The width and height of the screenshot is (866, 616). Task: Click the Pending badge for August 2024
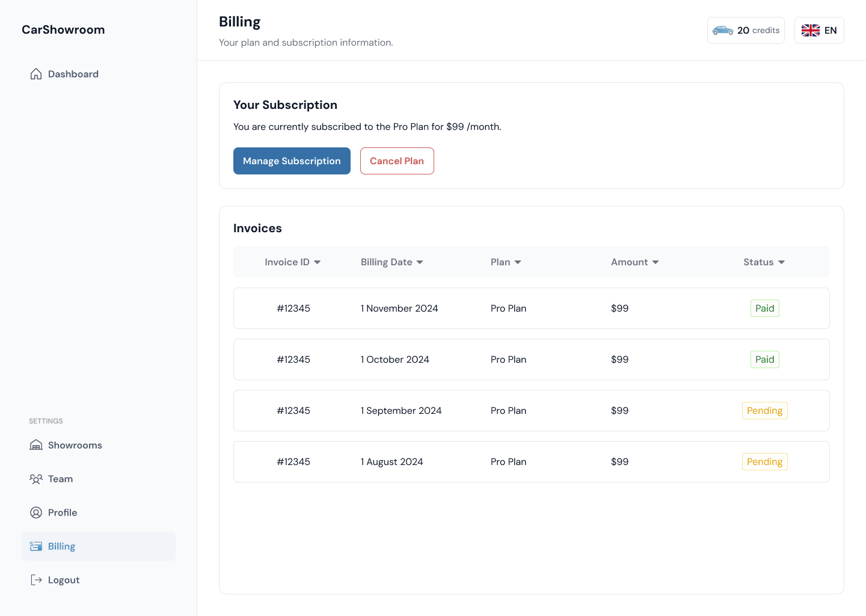764,462
